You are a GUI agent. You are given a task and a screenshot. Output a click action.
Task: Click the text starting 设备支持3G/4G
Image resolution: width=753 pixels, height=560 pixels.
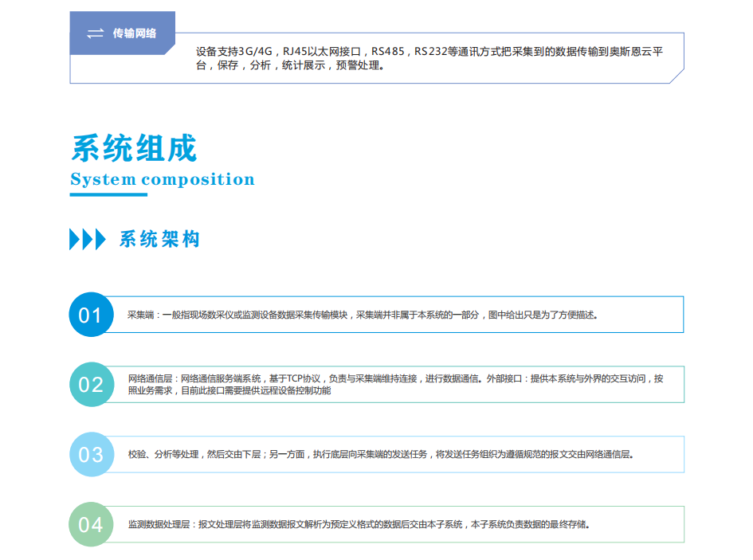(429, 58)
